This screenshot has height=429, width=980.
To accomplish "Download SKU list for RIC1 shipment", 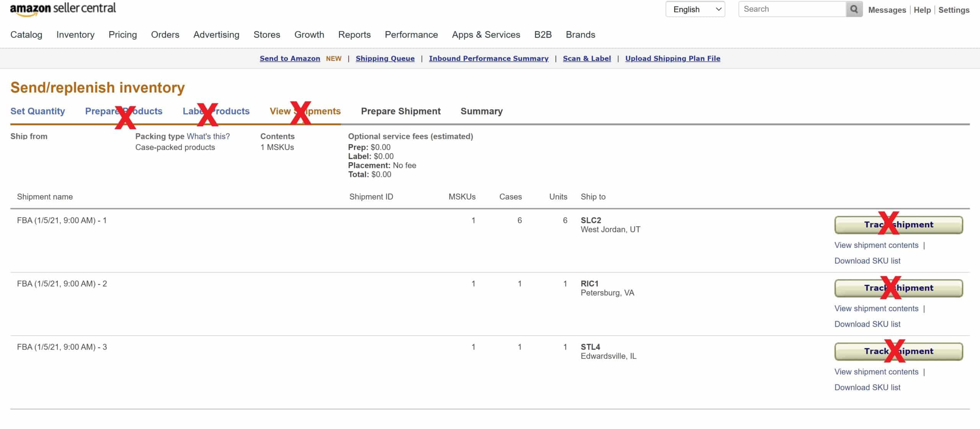I will [x=867, y=324].
